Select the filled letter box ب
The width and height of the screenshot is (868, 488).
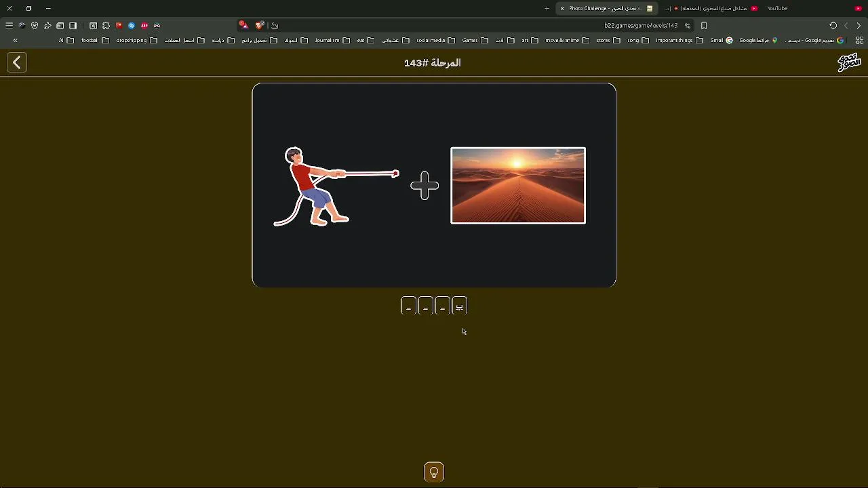(x=460, y=306)
